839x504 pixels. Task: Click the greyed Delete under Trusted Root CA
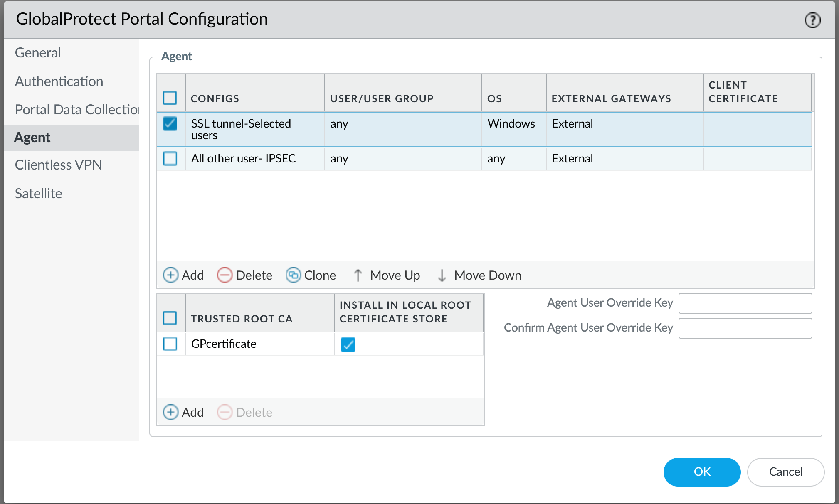[x=244, y=412]
